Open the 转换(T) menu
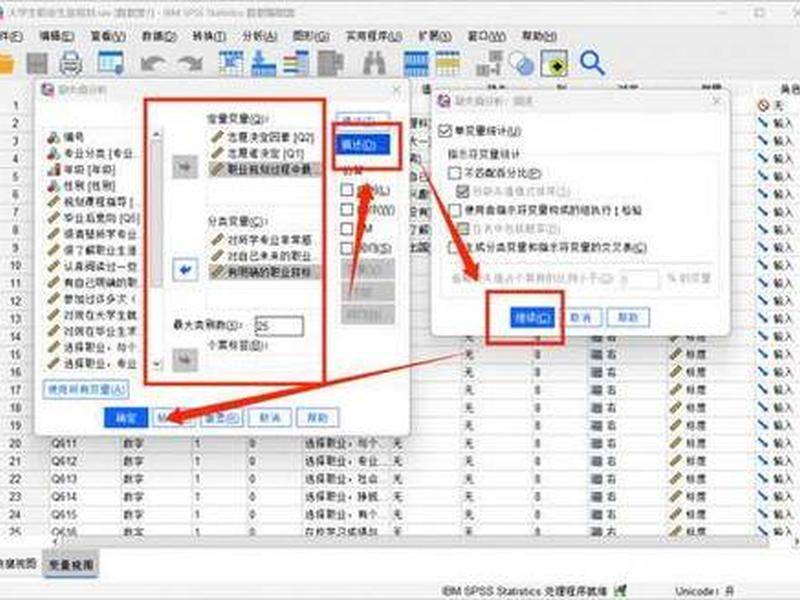Viewport: 800px width, 600px height. click(x=209, y=36)
